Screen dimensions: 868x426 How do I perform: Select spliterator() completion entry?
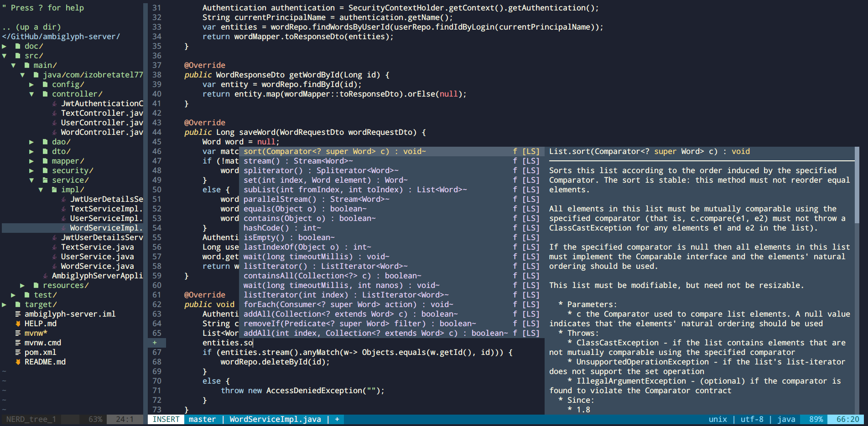392,170
